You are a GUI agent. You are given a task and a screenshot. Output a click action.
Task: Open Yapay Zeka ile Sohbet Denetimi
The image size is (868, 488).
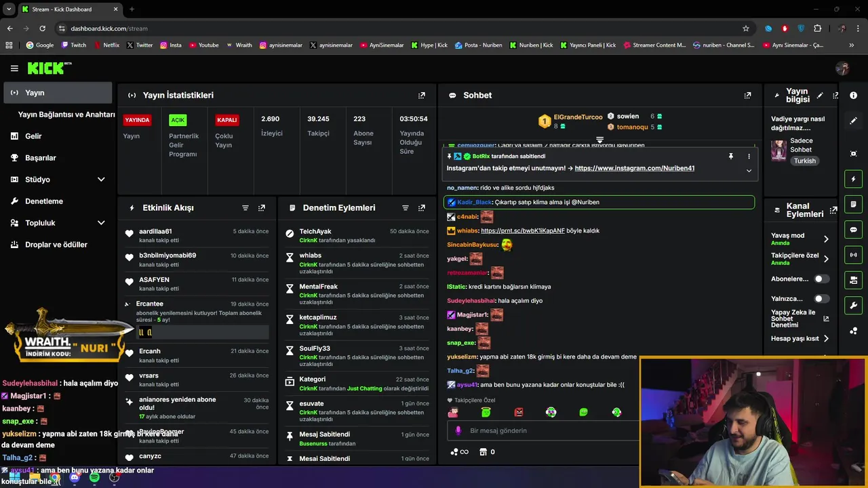click(800, 319)
